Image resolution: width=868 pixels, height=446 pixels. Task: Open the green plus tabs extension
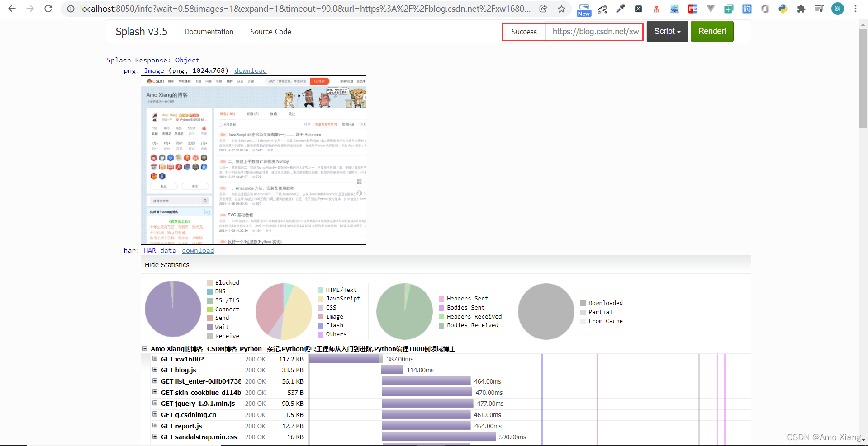click(x=729, y=9)
